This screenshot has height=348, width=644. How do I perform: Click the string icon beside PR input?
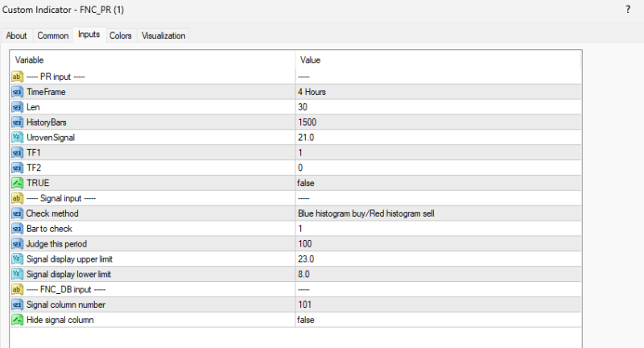point(18,77)
